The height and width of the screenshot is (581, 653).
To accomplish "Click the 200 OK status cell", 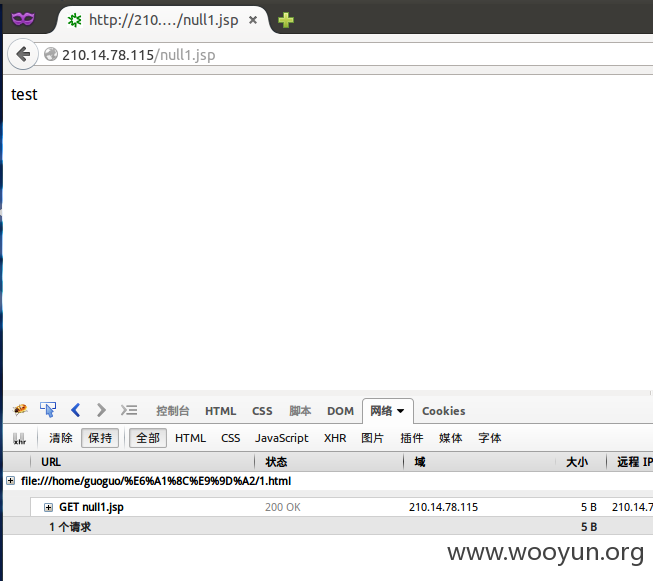I will pyautogui.click(x=283, y=507).
